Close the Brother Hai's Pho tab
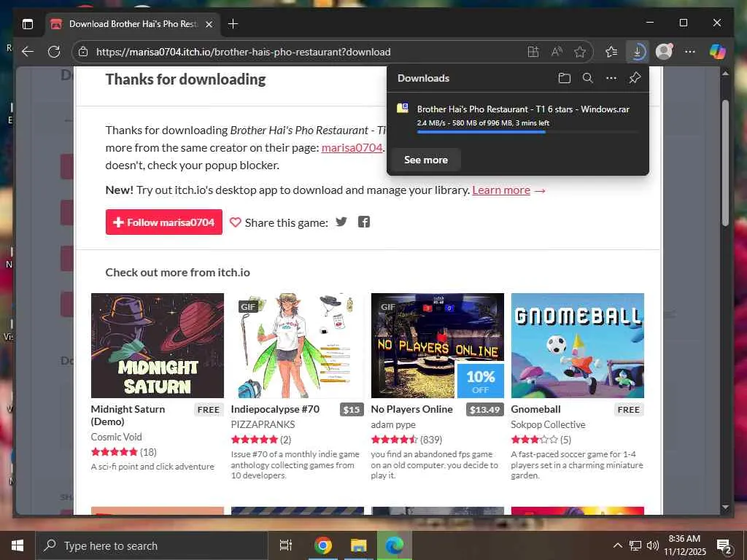 point(209,24)
